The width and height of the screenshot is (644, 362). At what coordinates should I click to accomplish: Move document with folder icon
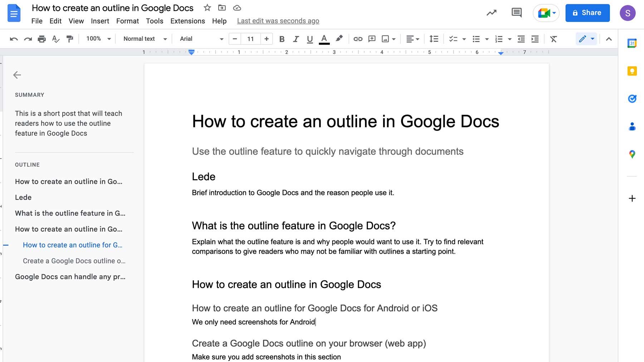coord(222,8)
